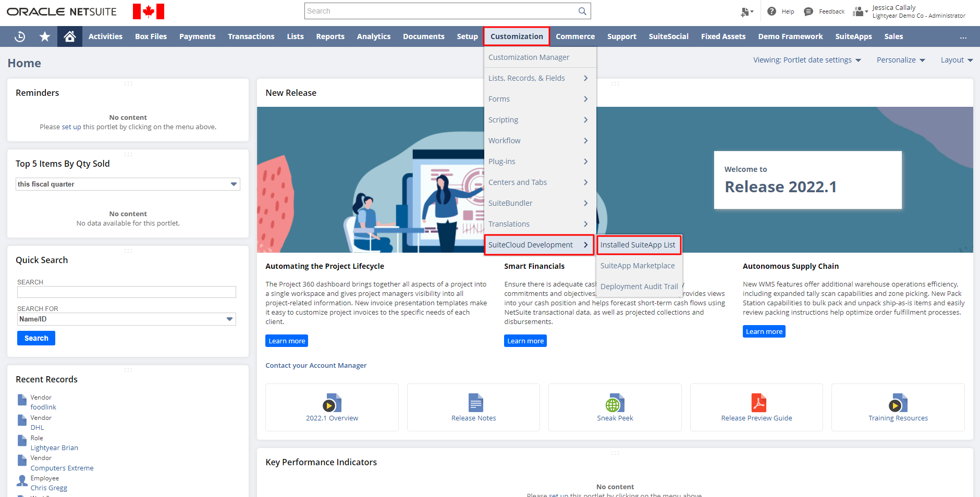
Task: Click Jessica Callaly account name
Action: 893,7
